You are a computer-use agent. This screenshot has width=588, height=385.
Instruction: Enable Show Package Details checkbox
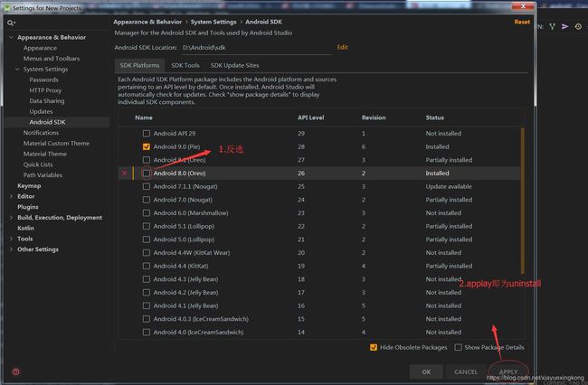coord(458,347)
